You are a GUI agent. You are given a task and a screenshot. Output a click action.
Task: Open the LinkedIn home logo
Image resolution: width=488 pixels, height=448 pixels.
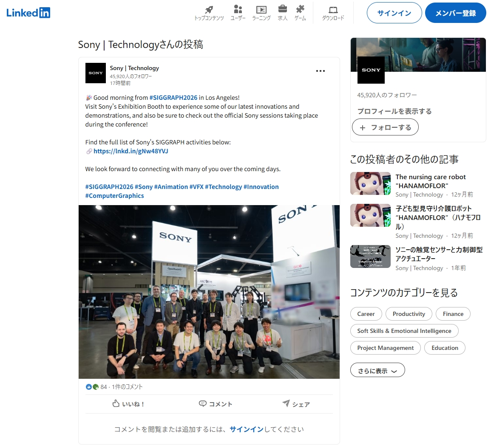click(x=28, y=13)
